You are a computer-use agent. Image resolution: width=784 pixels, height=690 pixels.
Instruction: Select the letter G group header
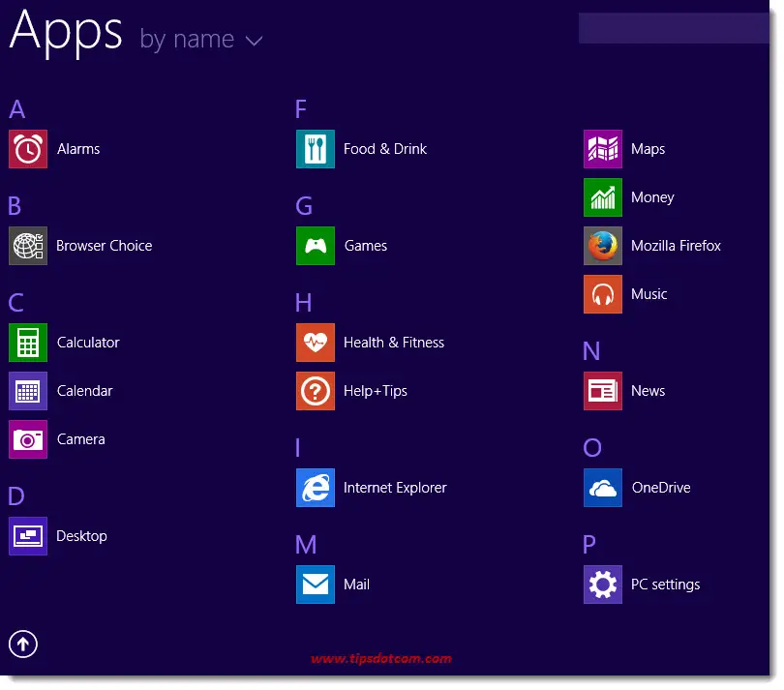[x=304, y=205]
